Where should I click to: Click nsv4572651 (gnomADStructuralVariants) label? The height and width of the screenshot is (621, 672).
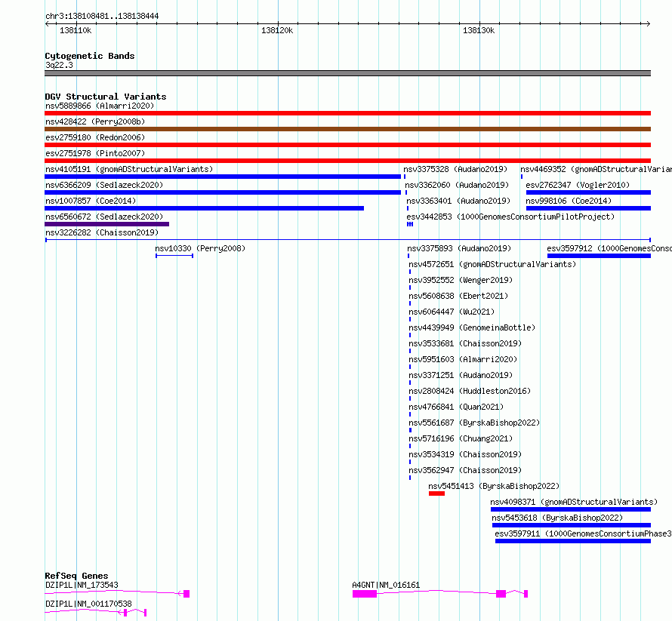(x=492, y=264)
